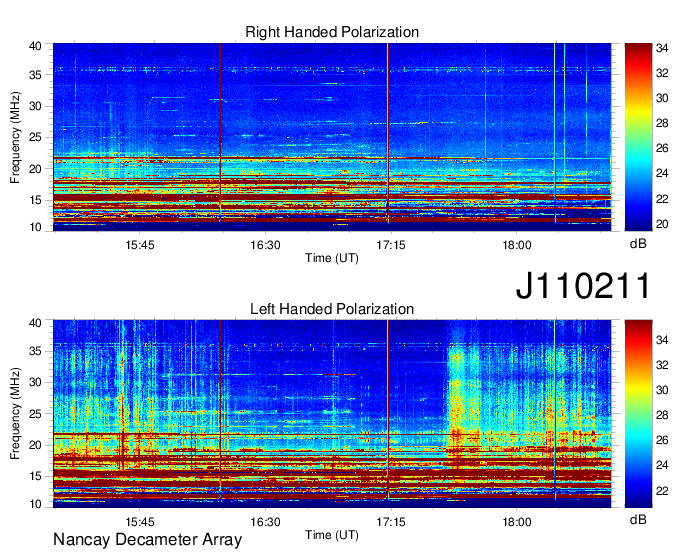Screen dimensions: 680x552
Task: Click the top plot 'Frequency (MHz)' axis label
Action: (x=15, y=137)
